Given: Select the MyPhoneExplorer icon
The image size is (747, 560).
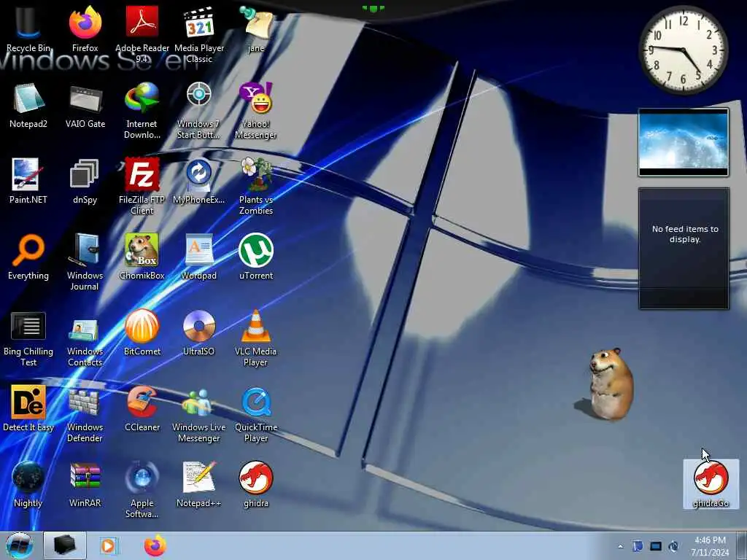Looking at the screenshot, I should click(x=199, y=181).
